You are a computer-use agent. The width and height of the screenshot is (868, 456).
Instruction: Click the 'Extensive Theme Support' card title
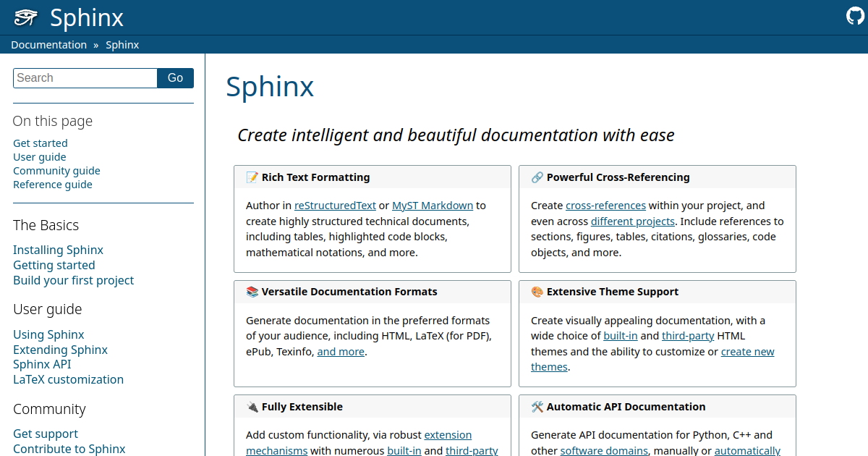coord(613,292)
